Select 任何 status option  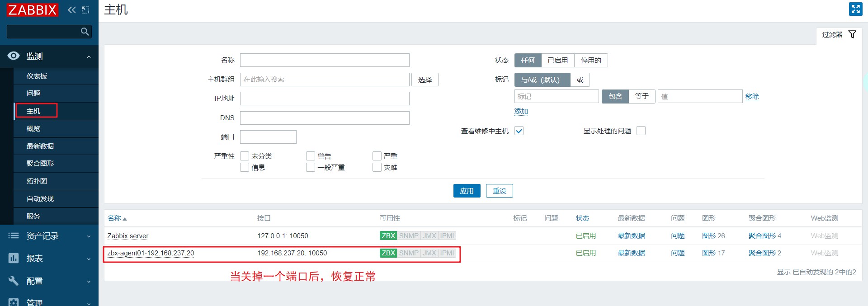[x=528, y=60]
